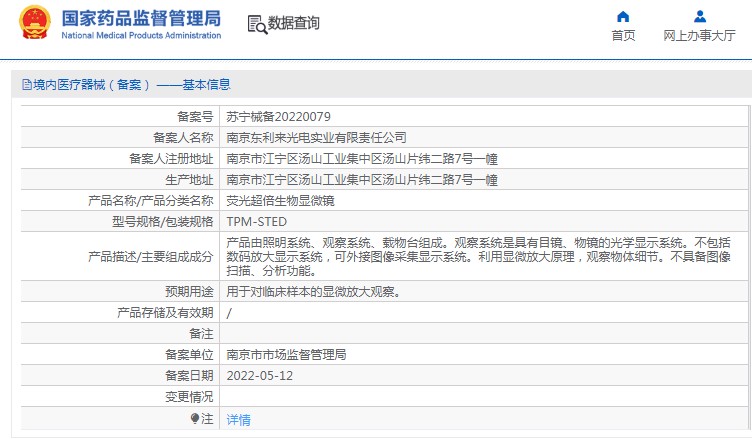Click the document icon before 境内医疗器械

[27, 85]
